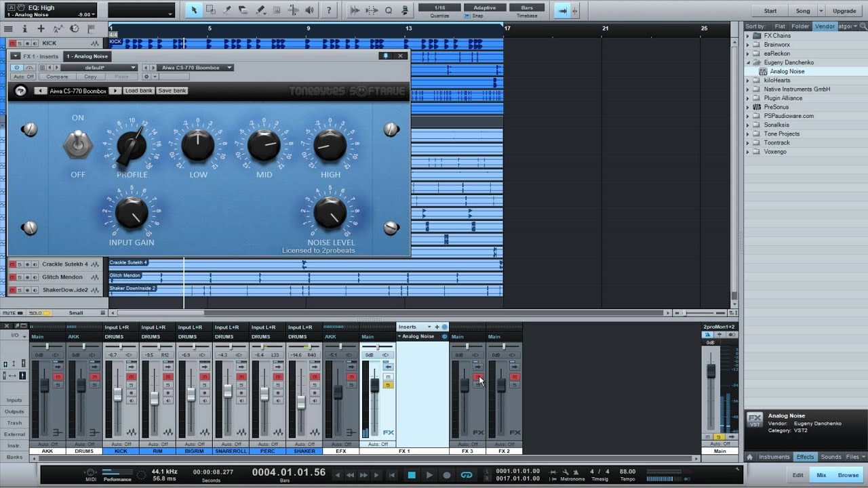
Task: Solo the Glitch Mendon track
Action: click(20, 277)
